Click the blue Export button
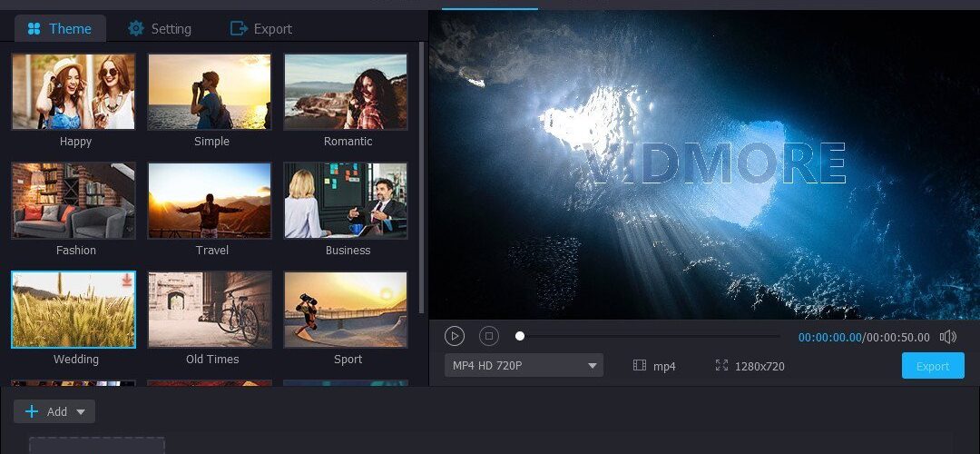 pyautogui.click(x=933, y=366)
